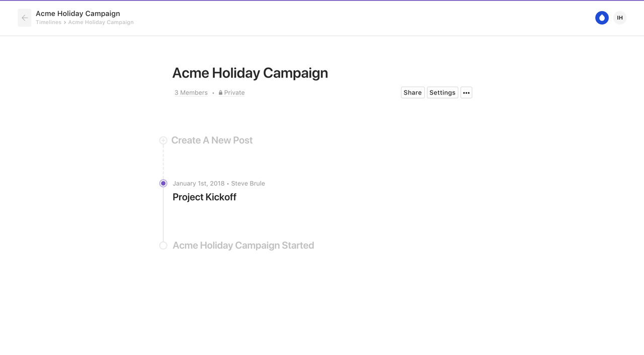The height and width of the screenshot is (355, 644).
Task: Open the IH user avatar
Action: coord(620,18)
